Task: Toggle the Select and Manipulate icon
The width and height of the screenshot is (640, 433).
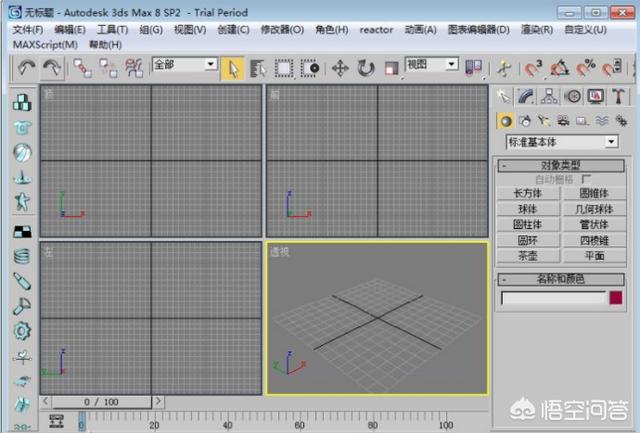Action: 504,69
